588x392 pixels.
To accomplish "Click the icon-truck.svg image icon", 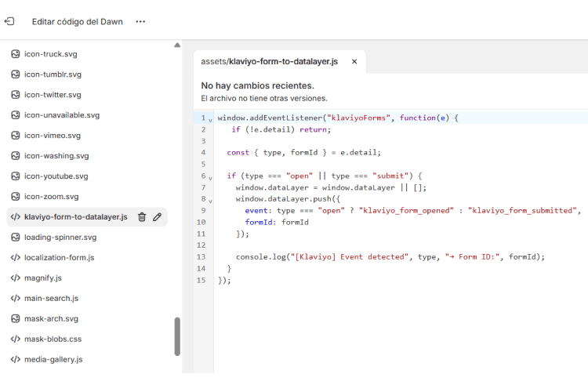I will tap(16, 54).
